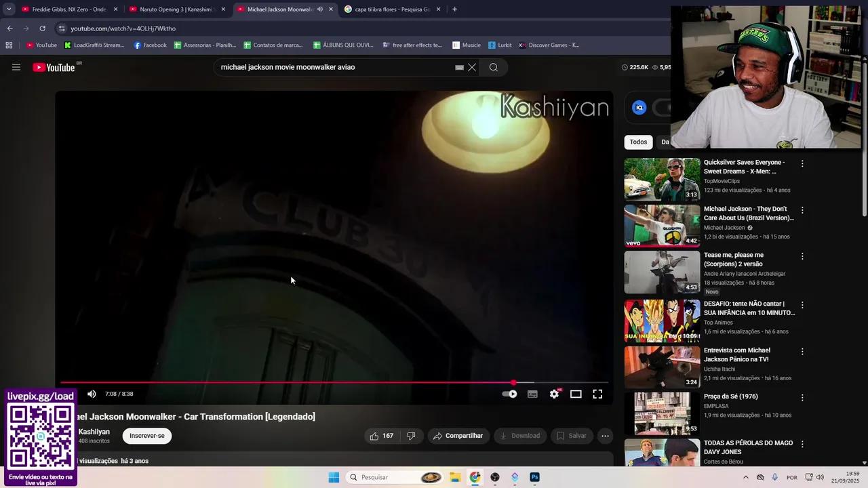
Task: Enter fullscreen mode
Action: (597, 394)
